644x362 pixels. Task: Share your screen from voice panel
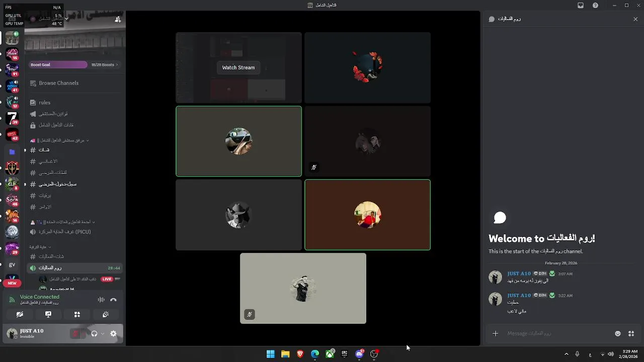(48, 314)
